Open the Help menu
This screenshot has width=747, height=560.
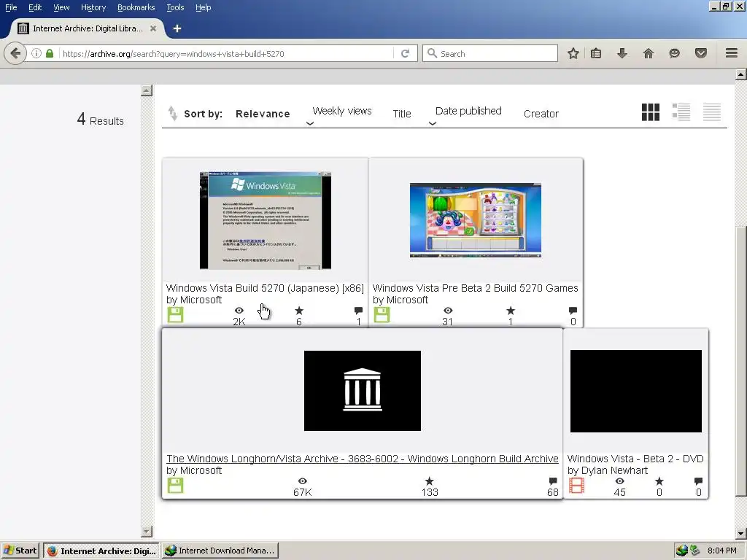click(204, 7)
